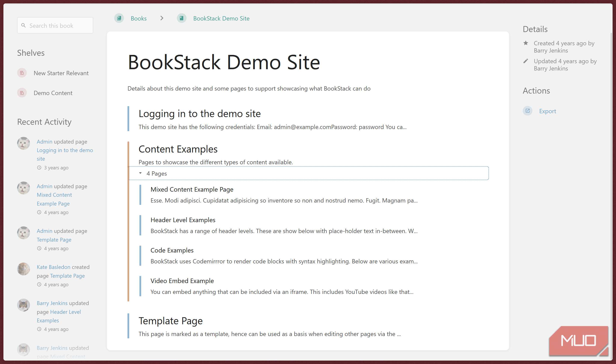Click Admin avatar beside Template Page update
Image resolution: width=616 pixels, height=364 pixels.
[24, 233]
